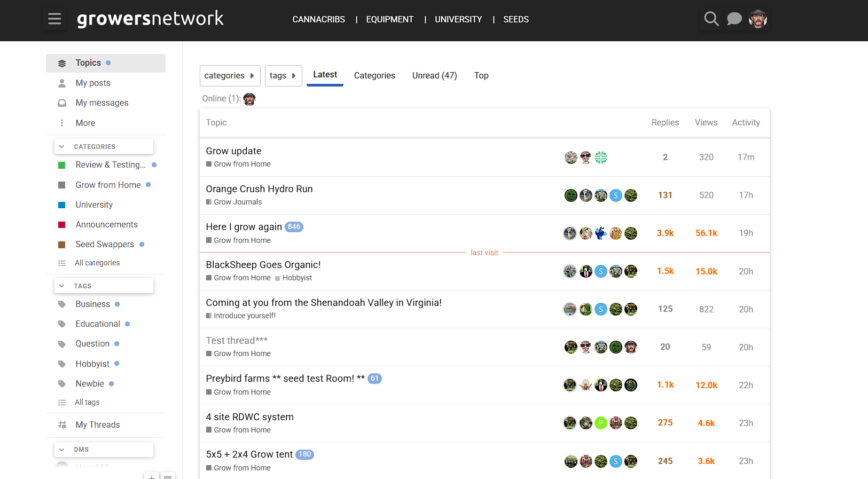Click the Business tag icon
The width and height of the screenshot is (868, 479).
tap(62, 304)
